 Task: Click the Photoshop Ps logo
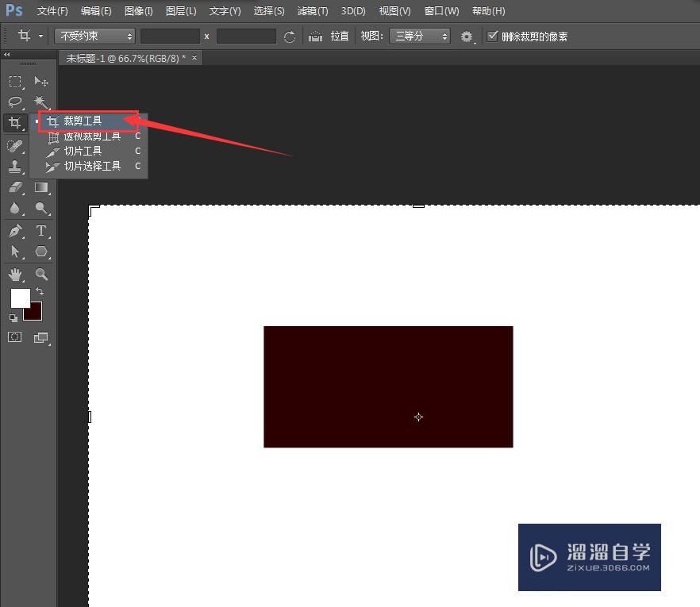(x=14, y=10)
